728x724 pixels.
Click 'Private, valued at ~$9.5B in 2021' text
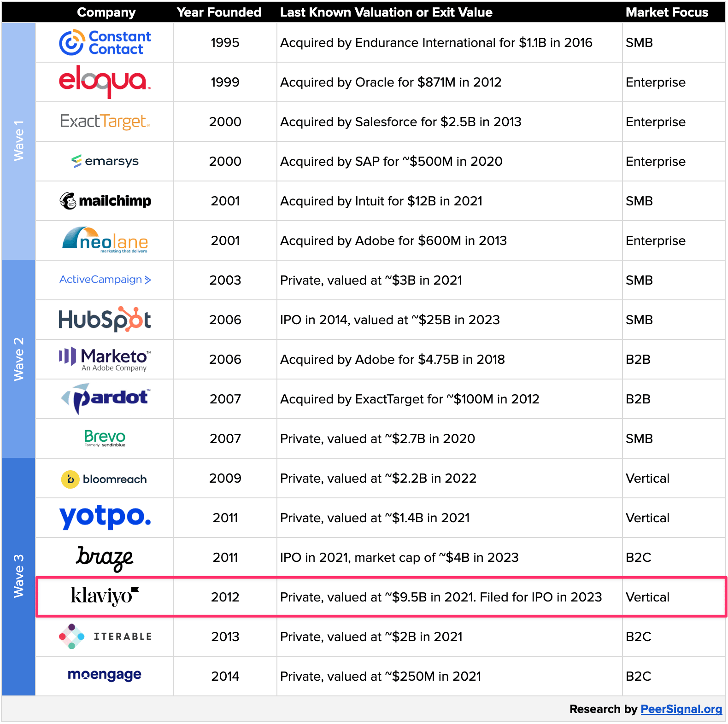378,597
